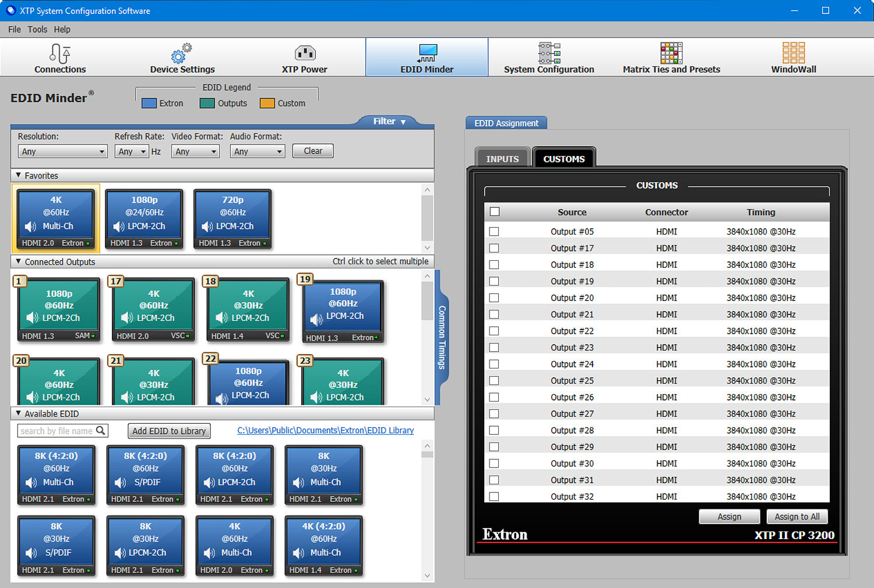Image resolution: width=874 pixels, height=588 pixels.
Task: Select 8K (4:2:0) @60Hz S/PDIF EDID
Action: point(145,475)
